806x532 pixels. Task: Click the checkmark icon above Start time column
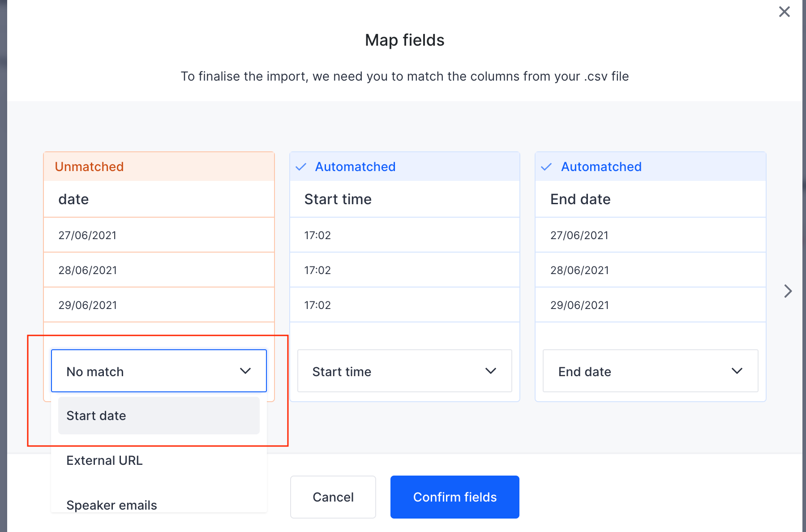point(301,167)
